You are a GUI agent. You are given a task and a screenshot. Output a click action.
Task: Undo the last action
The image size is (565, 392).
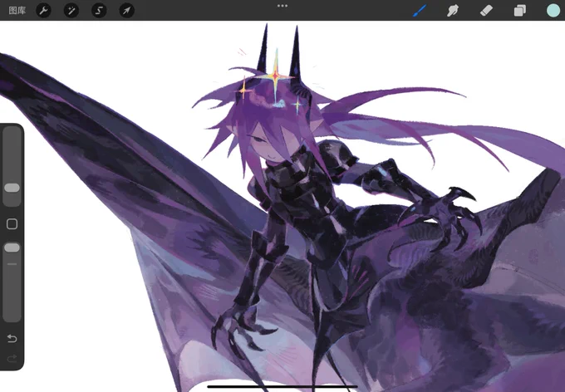[x=12, y=338]
